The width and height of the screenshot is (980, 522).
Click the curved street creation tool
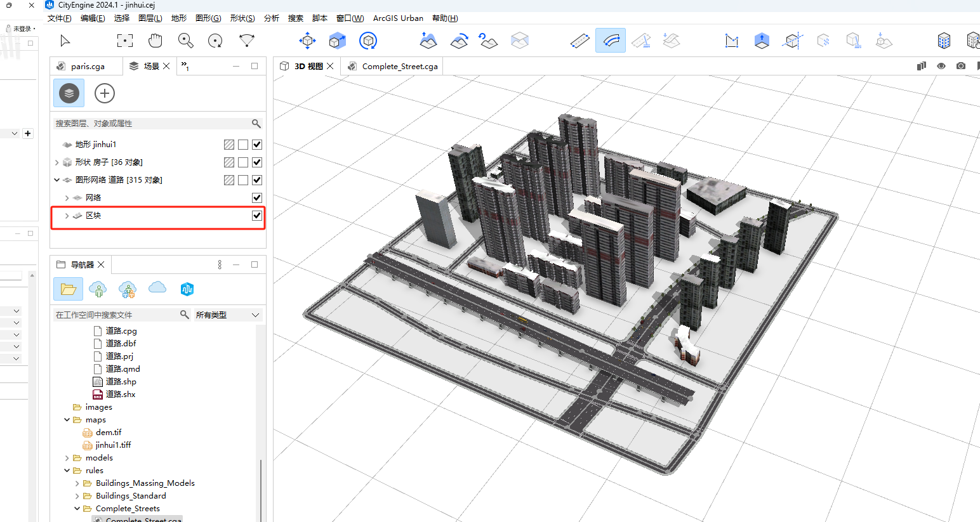611,41
